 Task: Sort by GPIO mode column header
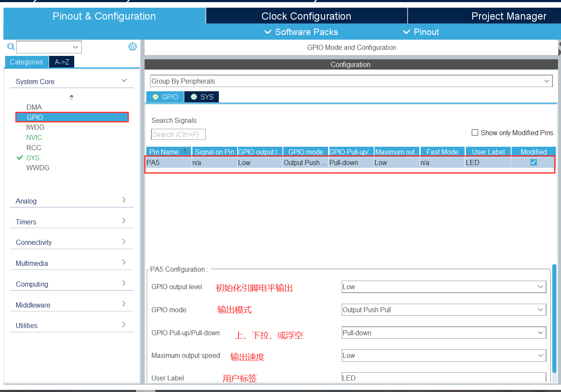(x=306, y=151)
